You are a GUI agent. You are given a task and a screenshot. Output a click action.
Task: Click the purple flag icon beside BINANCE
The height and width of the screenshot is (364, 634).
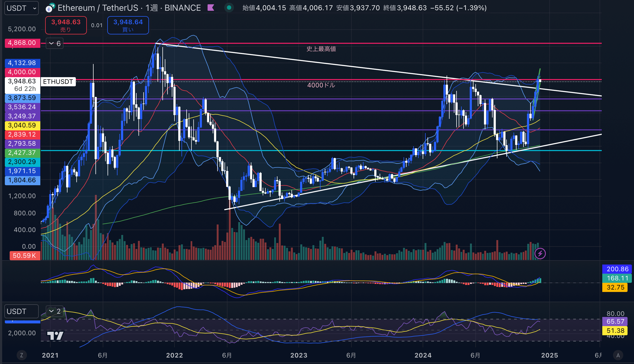coord(211,8)
